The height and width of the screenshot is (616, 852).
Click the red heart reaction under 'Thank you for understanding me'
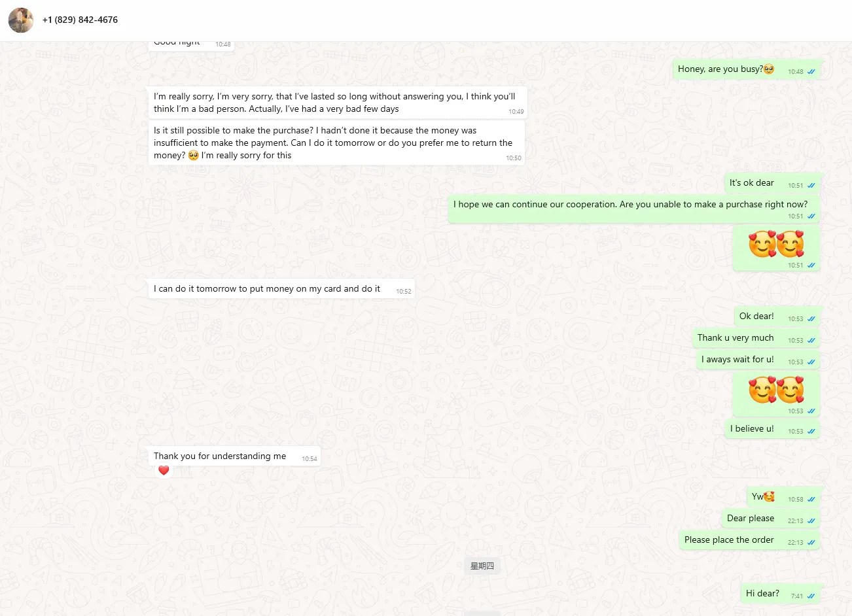pos(164,470)
